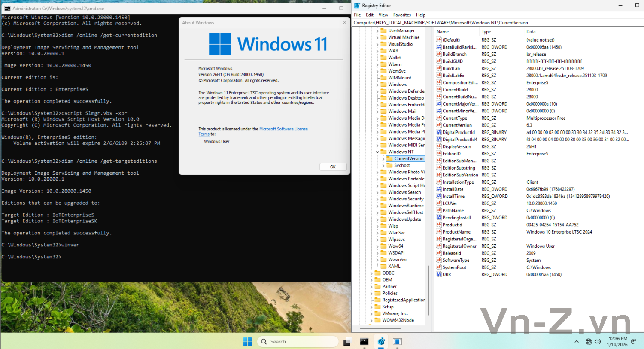Click the Registry Editor address bar
Image resolution: width=644 pixels, height=349 pixels.
[497, 23]
